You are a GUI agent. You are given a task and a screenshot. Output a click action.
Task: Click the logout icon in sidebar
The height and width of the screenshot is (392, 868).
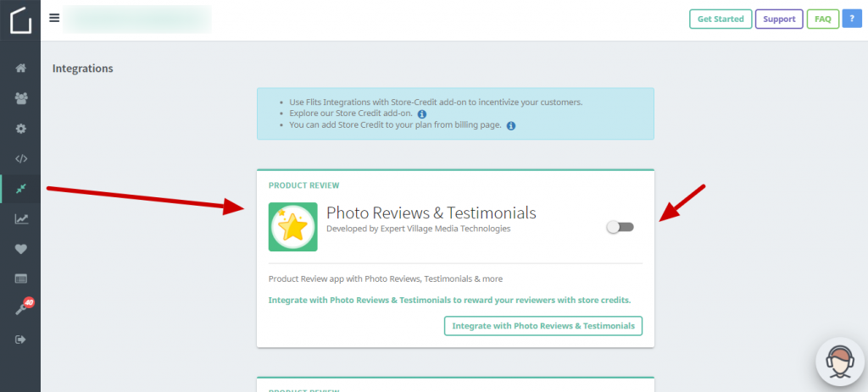[x=20, y=339]
